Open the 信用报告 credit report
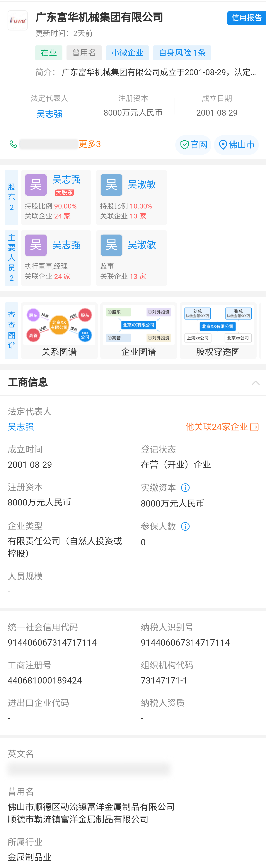The width and height of the screenshot is (266, 868). (246, 18)
